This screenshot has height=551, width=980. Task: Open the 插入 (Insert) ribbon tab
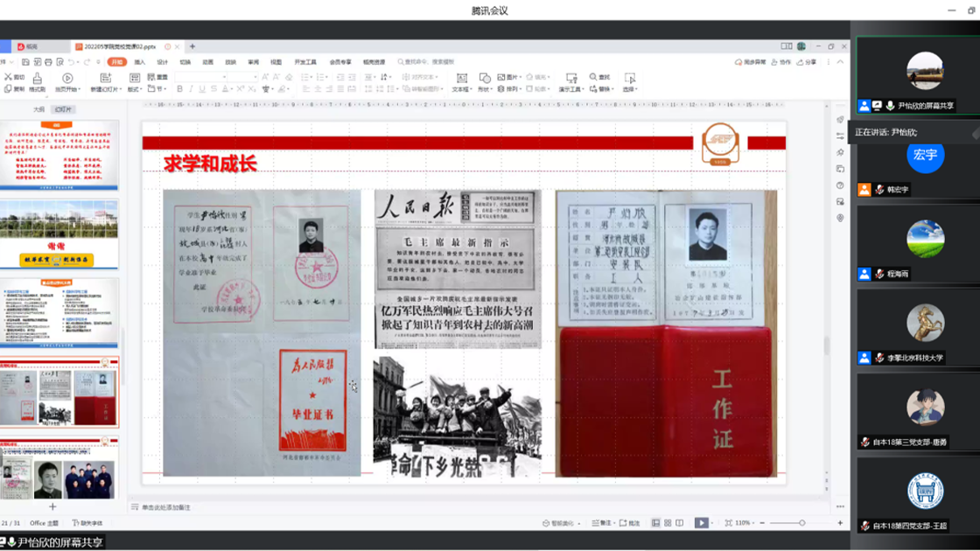click(140, 62)
